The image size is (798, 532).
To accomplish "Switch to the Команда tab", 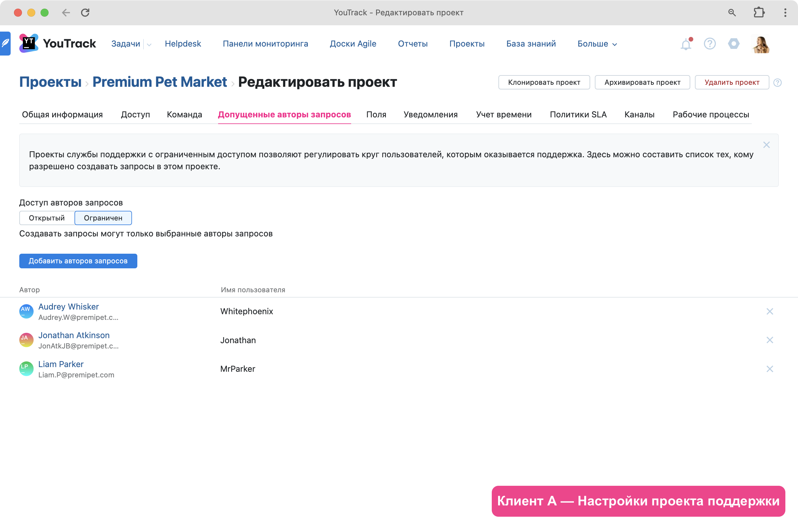I will coord(184,114).
